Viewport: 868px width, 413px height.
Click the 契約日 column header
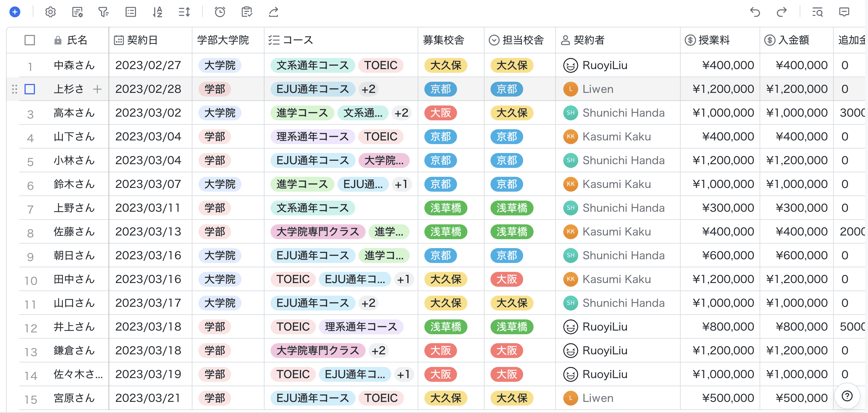[142, 40]
